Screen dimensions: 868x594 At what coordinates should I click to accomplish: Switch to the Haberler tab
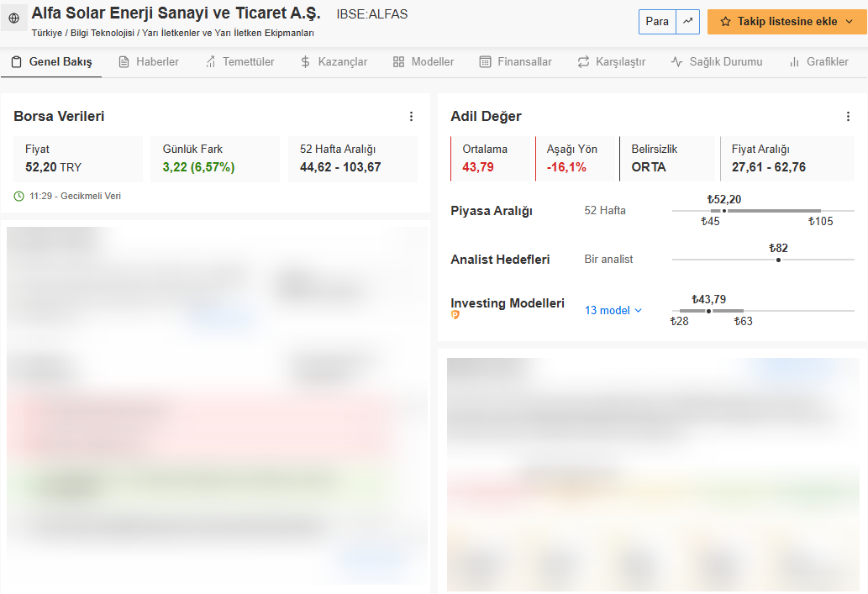click(x=149, y=62)
